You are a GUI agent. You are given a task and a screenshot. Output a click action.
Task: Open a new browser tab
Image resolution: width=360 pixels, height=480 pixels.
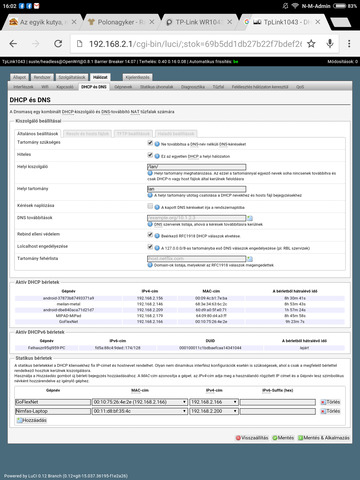[x=340, y=22]
